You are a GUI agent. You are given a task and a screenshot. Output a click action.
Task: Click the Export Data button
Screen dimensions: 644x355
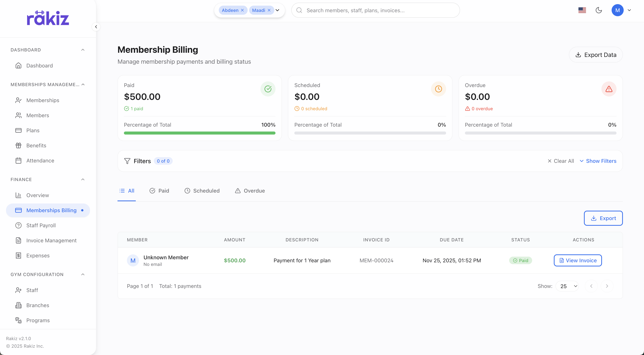(596, 54)
